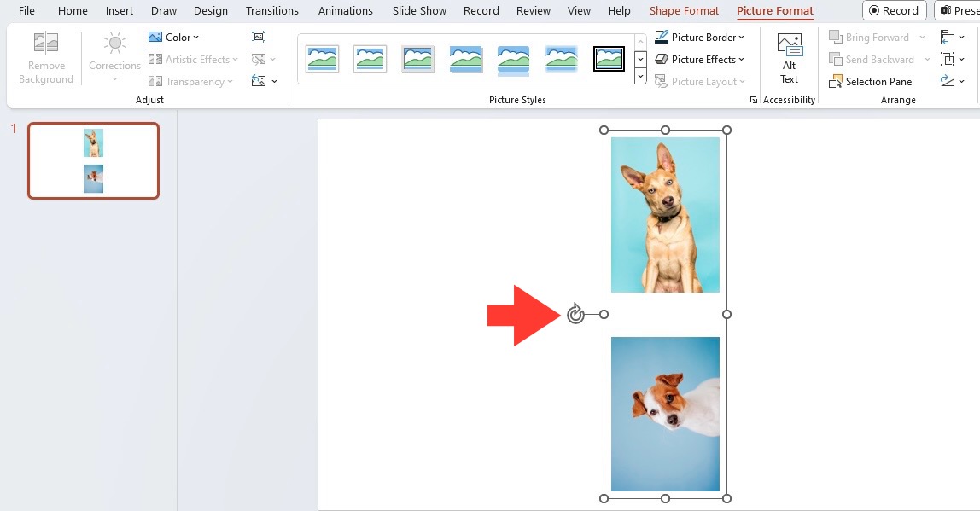
Task: Switch to the Home tab
Action: (x=73, y=10)
